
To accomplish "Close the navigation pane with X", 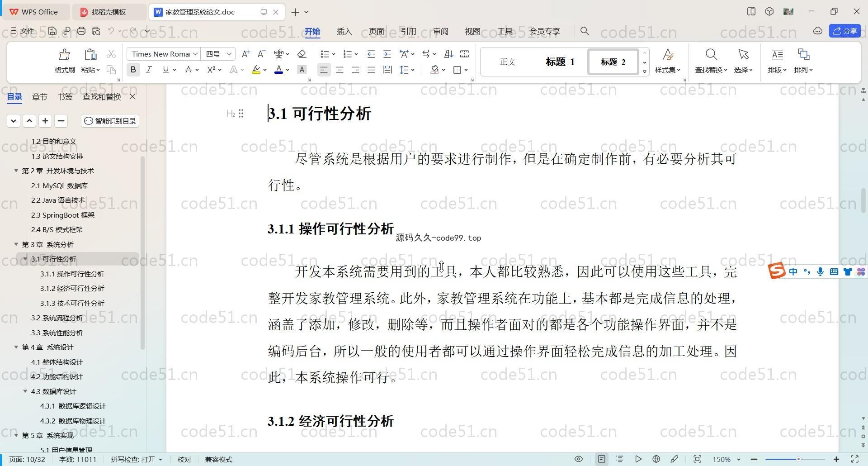I will (132, 96).
